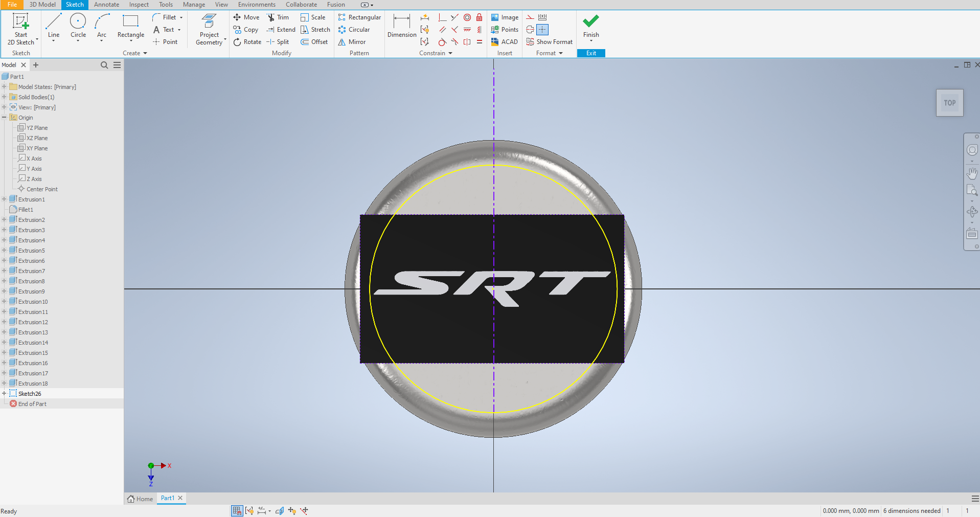The width and height of the screenshot is (980, 517).
Task: Choose the Project Geometry tool
Action: point(209,29)
